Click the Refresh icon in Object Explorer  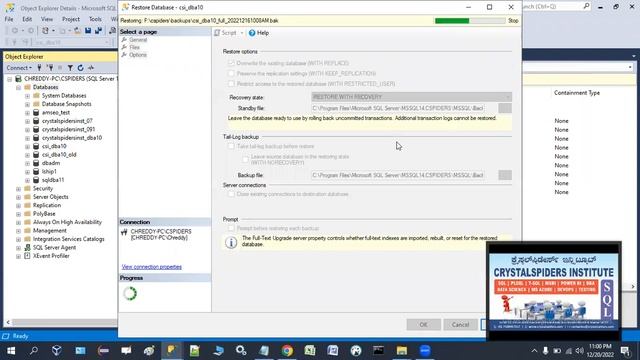pyautogui.click(x=80, y=68)
